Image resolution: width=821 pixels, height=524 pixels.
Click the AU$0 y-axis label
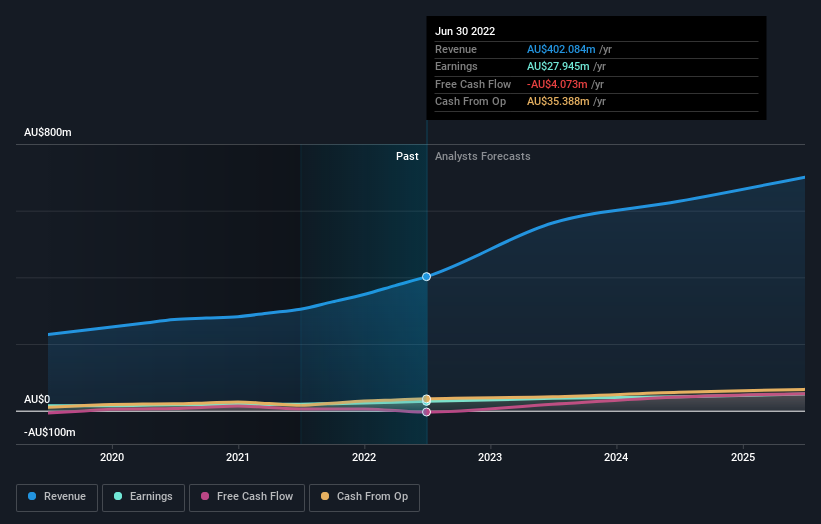tap(37, 399)
